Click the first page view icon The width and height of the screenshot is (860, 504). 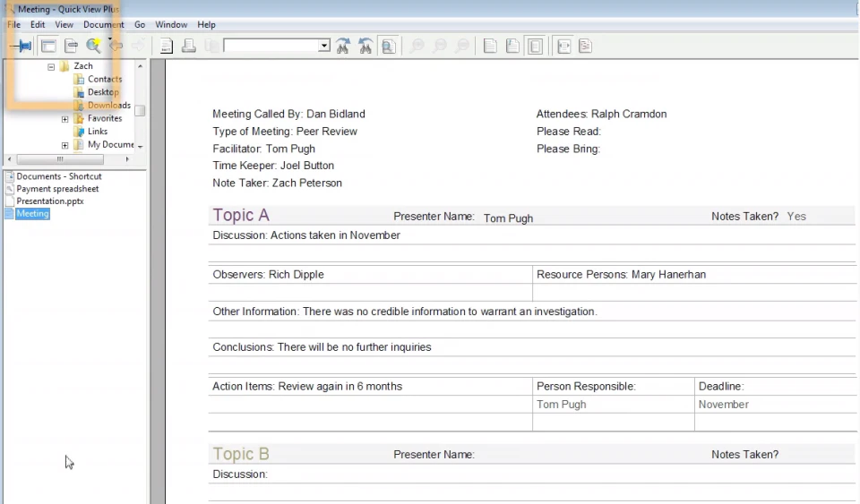coord(490,46)
